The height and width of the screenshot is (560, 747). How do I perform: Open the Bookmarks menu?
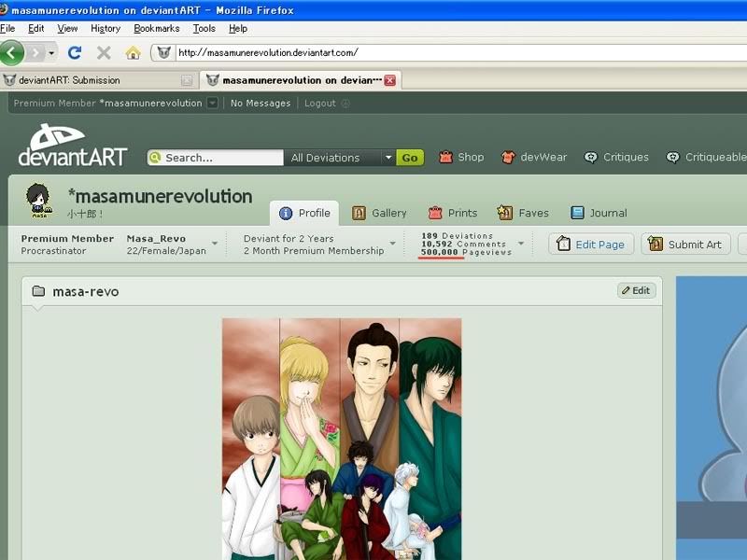[x=157, y=29]
